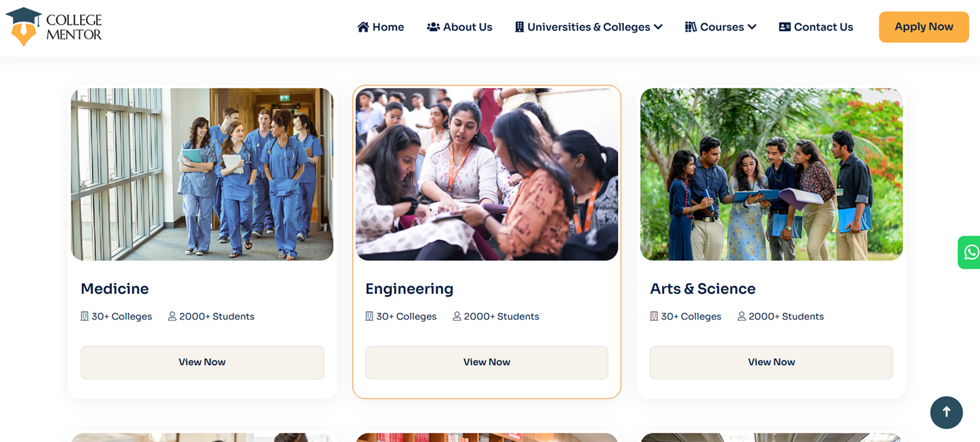Image resolution: width=980 pixels, height=442 pixels.
Task: Go to the Contact Us page
Action: (823, 27)
